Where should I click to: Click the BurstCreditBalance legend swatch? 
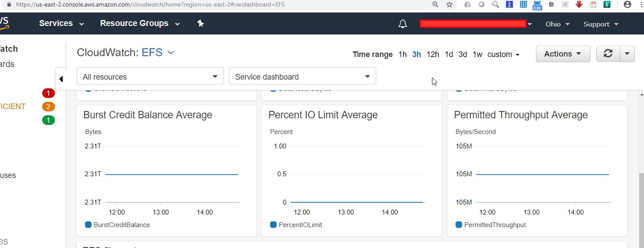coord(88,225)
